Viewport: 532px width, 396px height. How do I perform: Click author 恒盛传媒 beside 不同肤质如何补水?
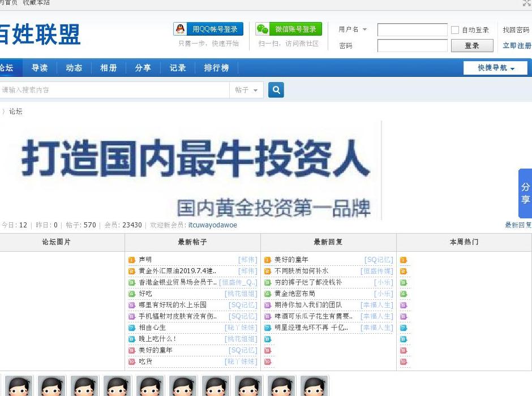376,271
